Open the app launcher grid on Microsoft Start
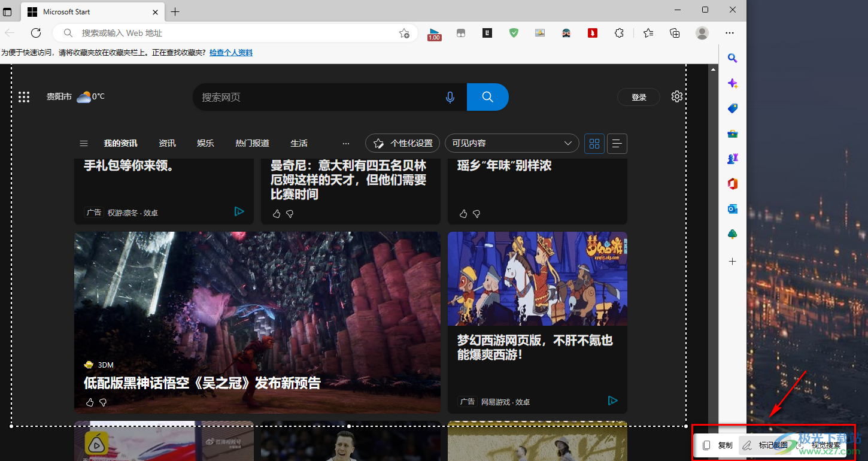The image size is (868, 461). point(24,97)
